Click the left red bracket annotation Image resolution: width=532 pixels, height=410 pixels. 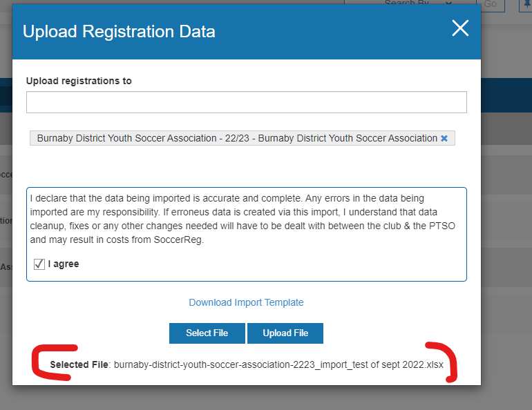coord(50,364)
